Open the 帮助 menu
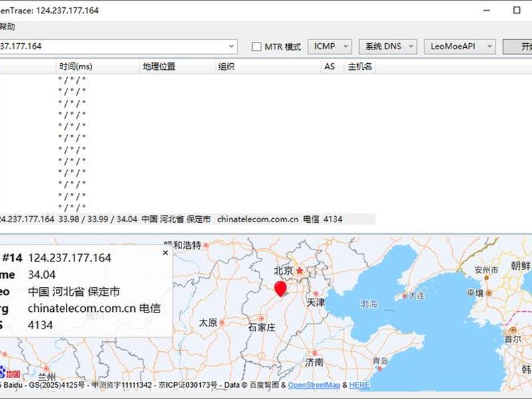This screenshot has height=399, width=532. [7, 27]
